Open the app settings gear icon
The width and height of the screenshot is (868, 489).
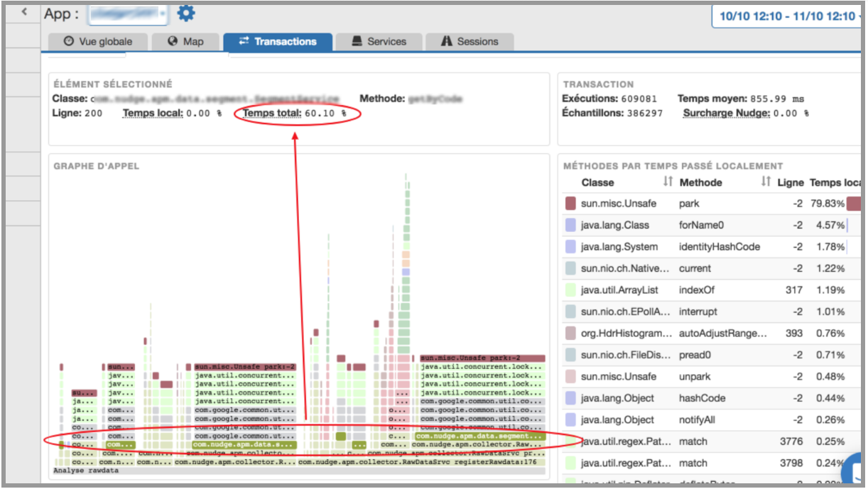click(x=186, y=13)
